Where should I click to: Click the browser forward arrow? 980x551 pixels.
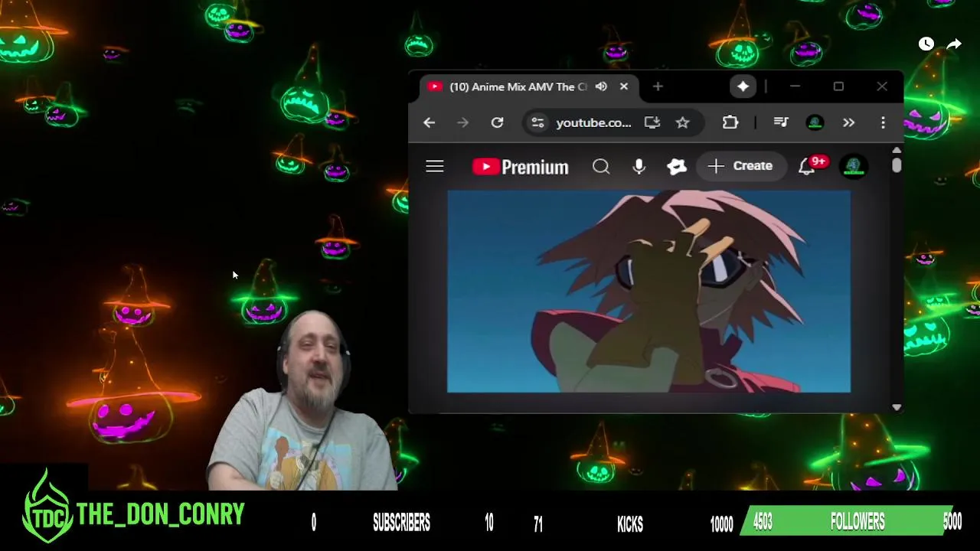click(x=462, y=122)
